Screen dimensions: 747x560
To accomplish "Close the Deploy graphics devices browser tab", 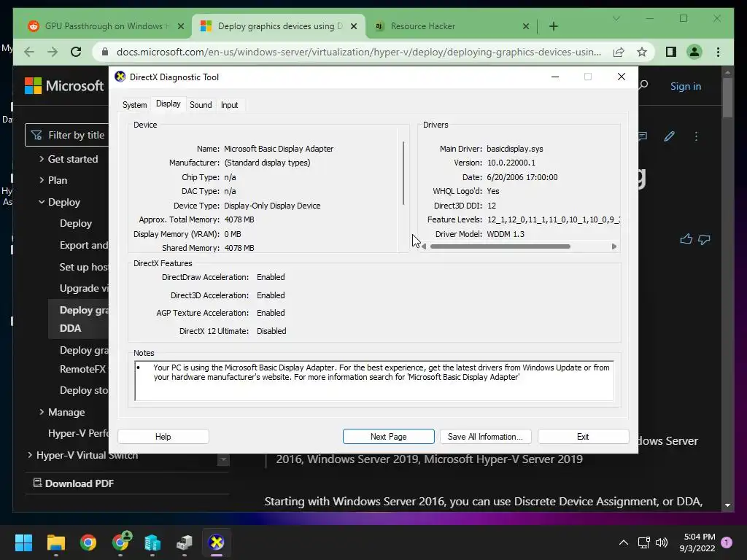I will pos(354,26).
